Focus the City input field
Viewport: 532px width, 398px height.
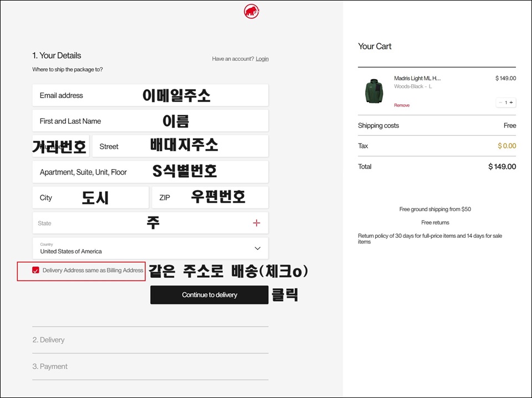(90, 197)
